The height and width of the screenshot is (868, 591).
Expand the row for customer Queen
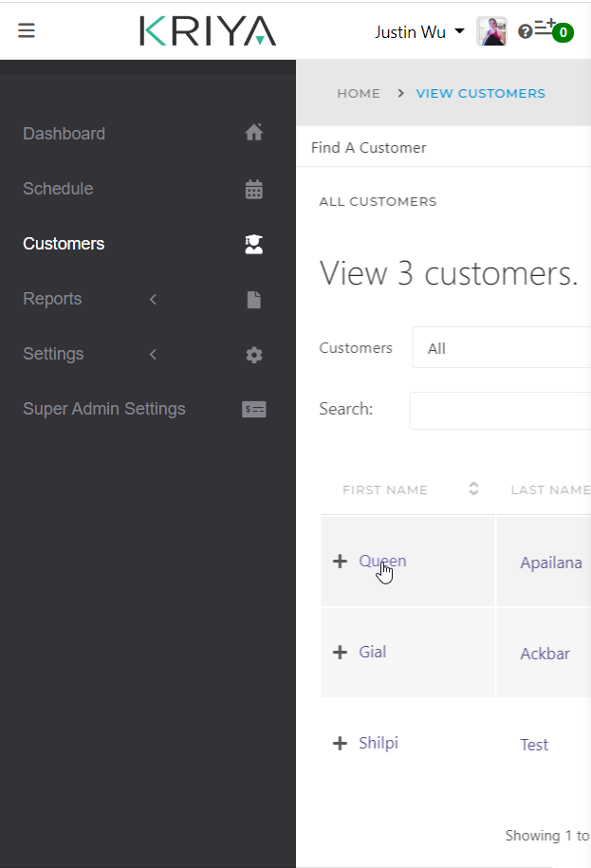click(x=341, y=561)
